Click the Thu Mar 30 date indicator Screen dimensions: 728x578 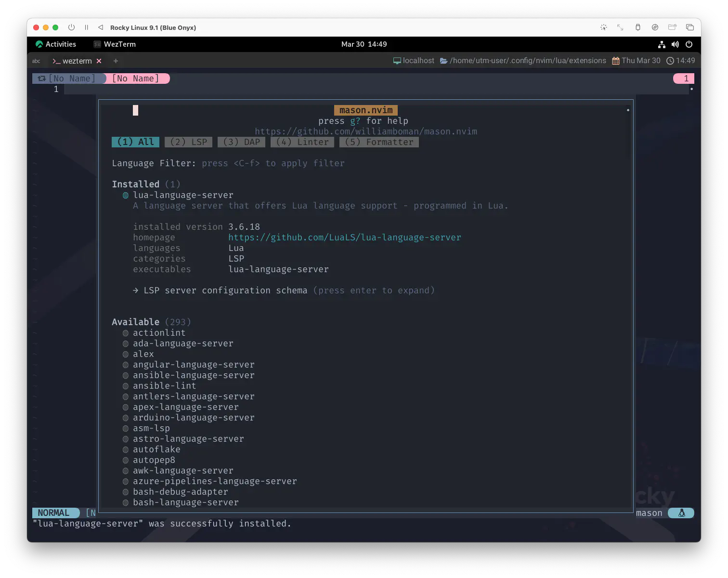pos(636,61)
